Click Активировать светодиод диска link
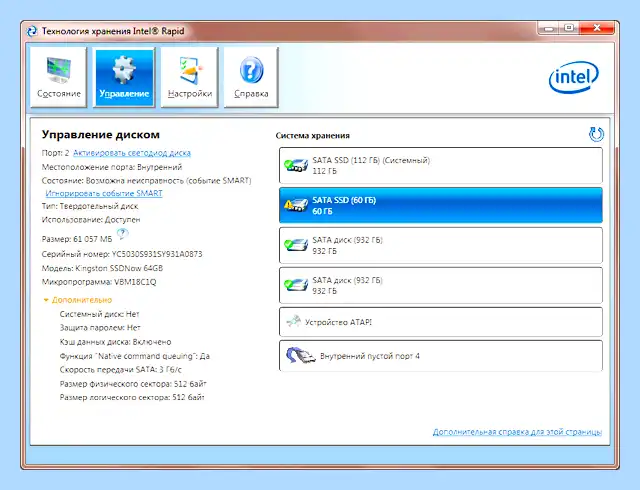Image resolution: width=640 pixels, height=490 pixels. [132, 153]
